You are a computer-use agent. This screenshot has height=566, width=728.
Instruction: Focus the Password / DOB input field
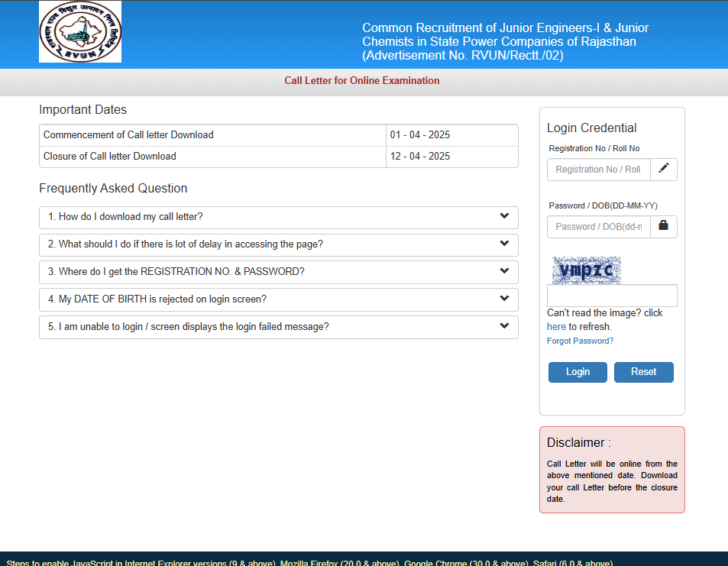point(598,227)
